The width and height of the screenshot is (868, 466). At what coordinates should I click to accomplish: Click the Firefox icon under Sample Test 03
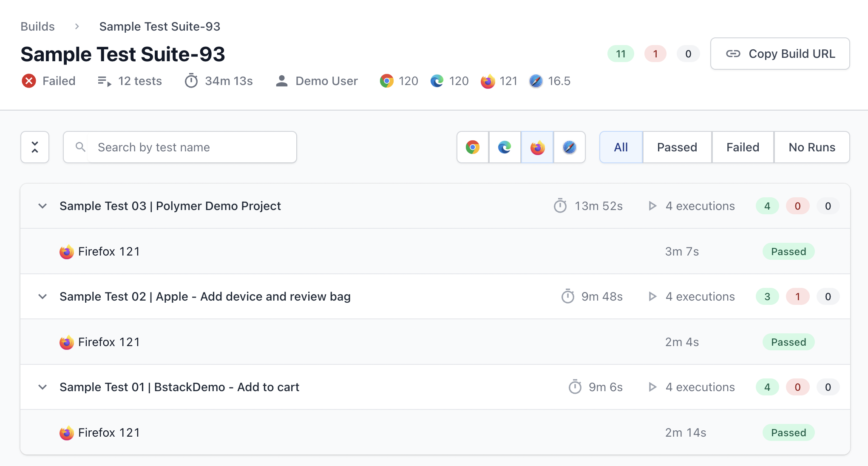pos(67,252)
